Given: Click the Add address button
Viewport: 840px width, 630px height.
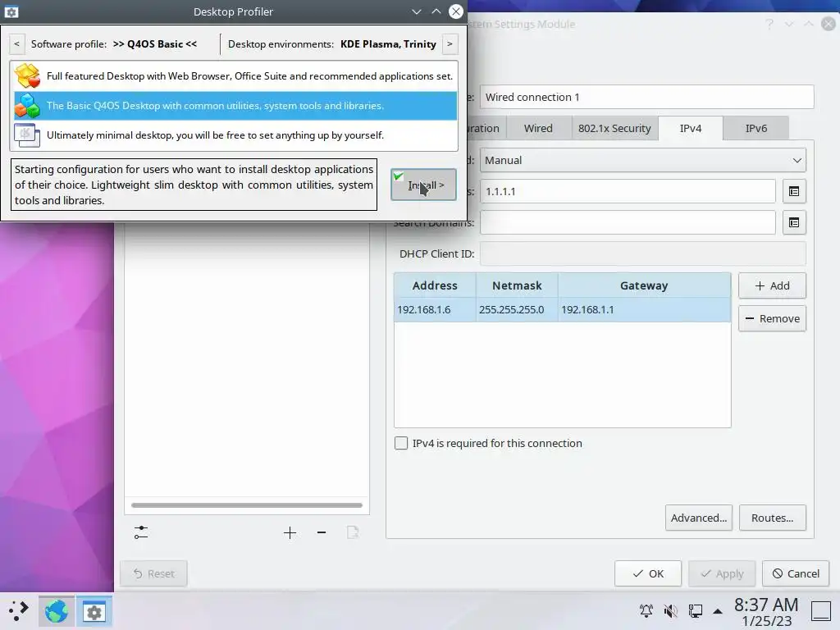Looking at the screenshot, I should point(772,285).
